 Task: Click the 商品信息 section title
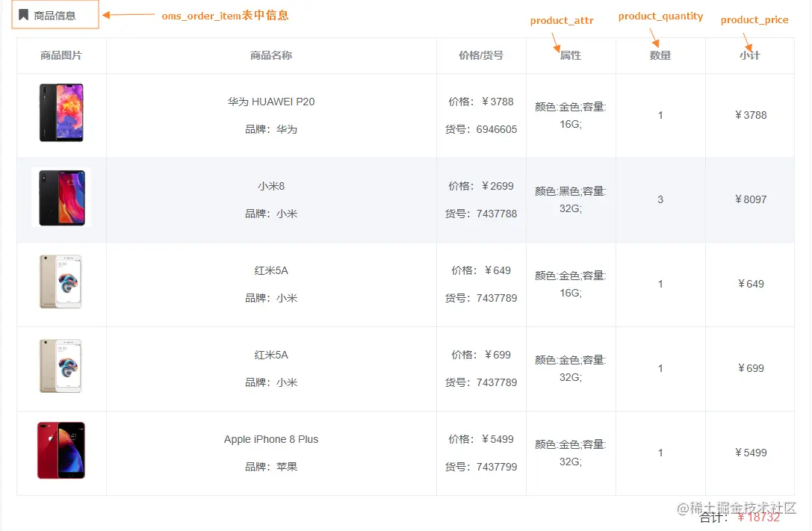click(x=55, y=16)
